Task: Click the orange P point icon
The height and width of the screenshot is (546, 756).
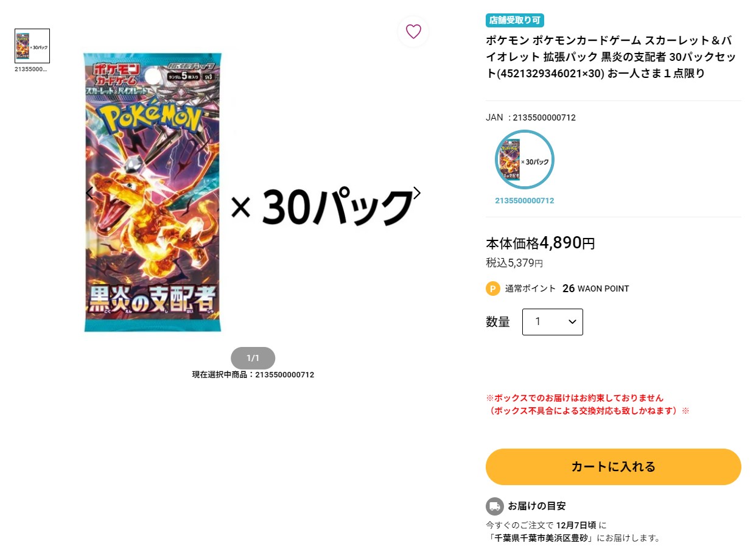Action: click(493, 289)
